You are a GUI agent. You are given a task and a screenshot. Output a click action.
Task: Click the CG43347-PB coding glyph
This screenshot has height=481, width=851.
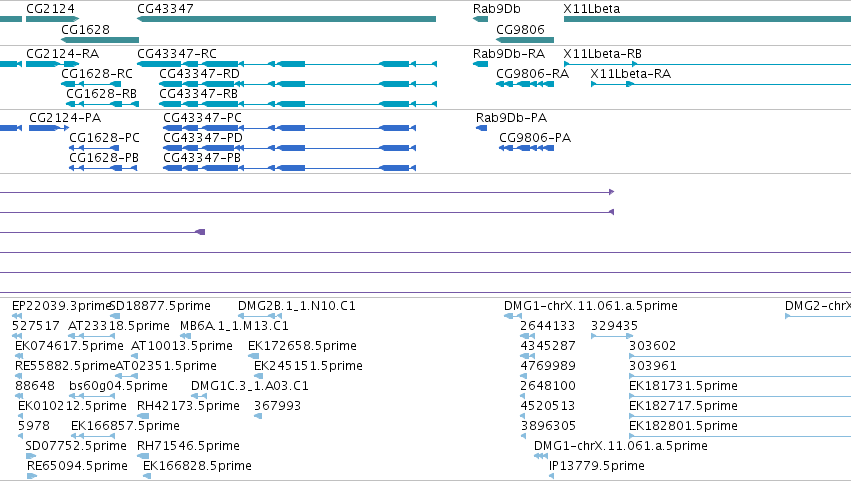[289, 168]
